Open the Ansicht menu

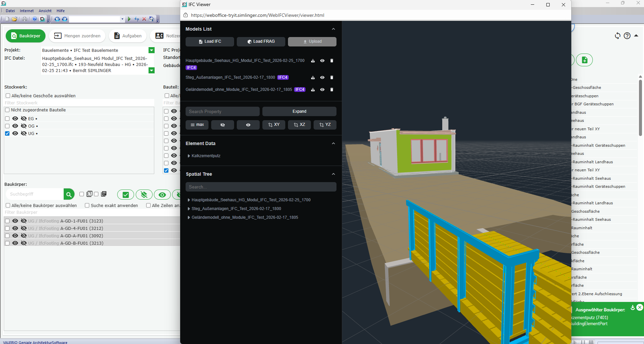pyautogui.click(x=45, y=11)
